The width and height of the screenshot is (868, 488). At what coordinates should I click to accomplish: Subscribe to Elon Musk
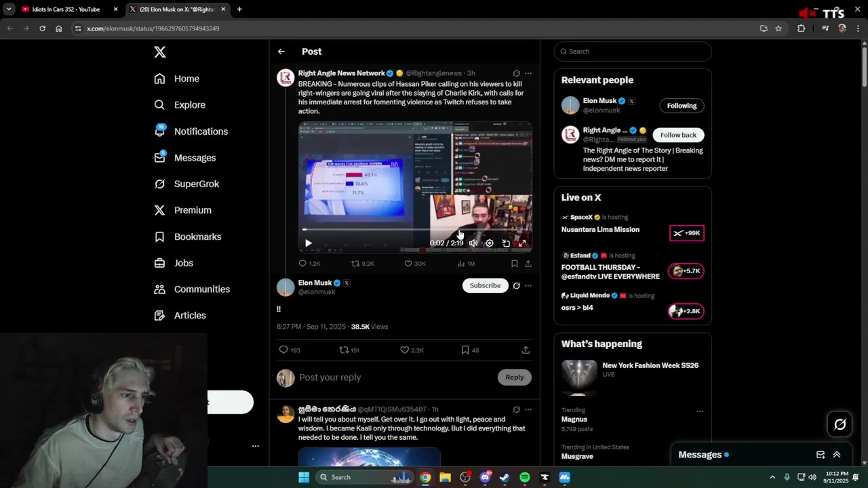click(x=486, y=285)
